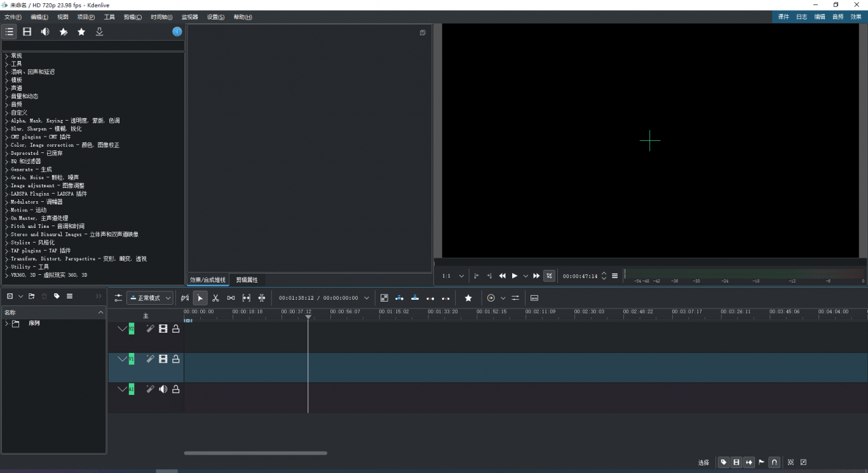This screenshot has height=473, width=868.
Task: Show only audio effects in effects list
Action: tap(45, 32)
